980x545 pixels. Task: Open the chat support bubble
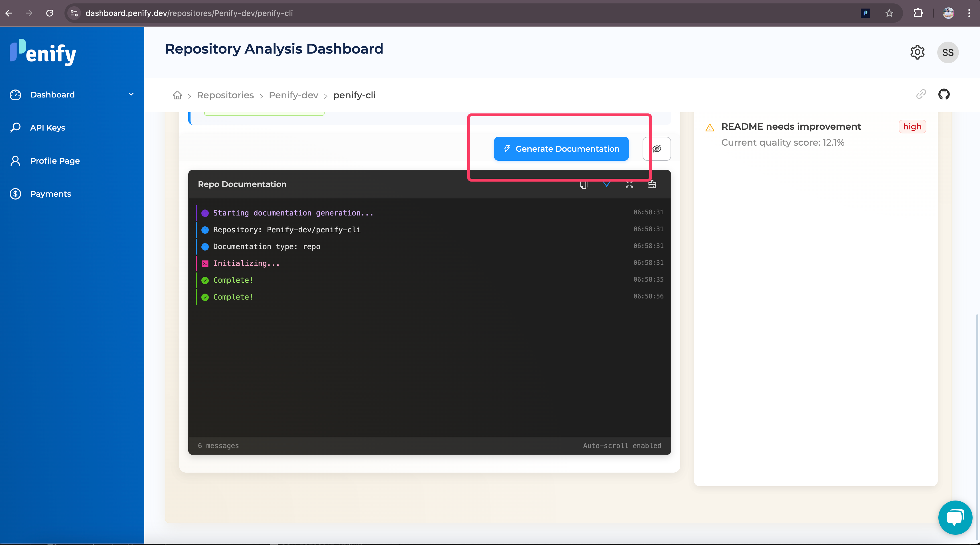point(955,517)
